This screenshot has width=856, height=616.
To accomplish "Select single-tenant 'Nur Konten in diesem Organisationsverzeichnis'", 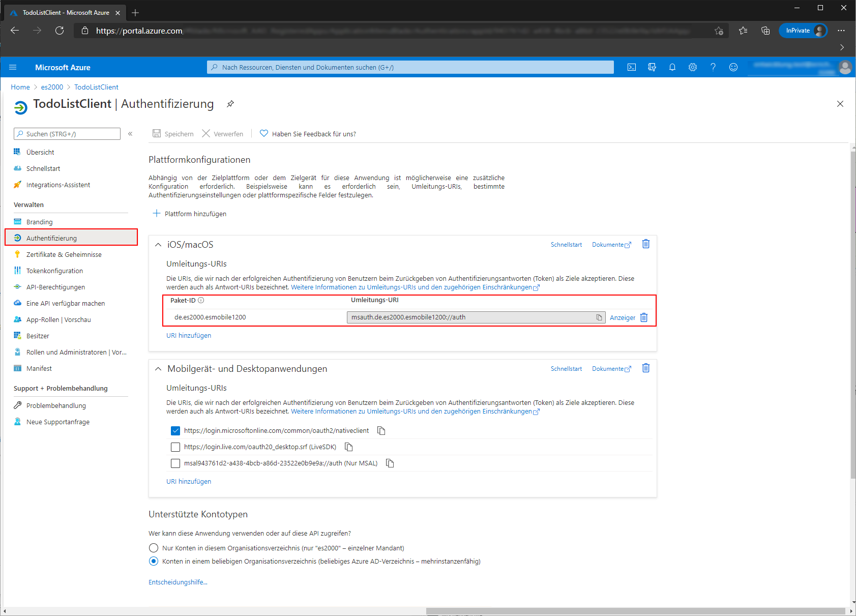I will (x=154, y=548).
